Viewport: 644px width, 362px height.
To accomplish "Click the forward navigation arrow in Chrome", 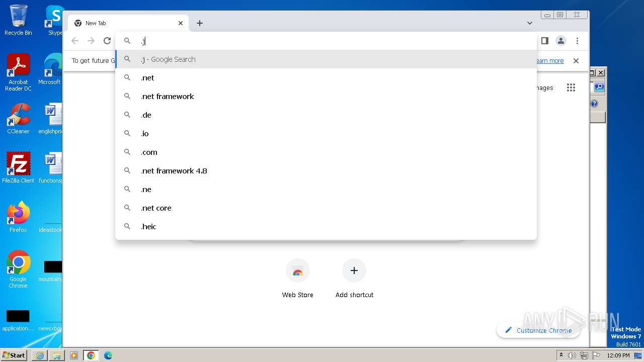I will coord(91,41).
